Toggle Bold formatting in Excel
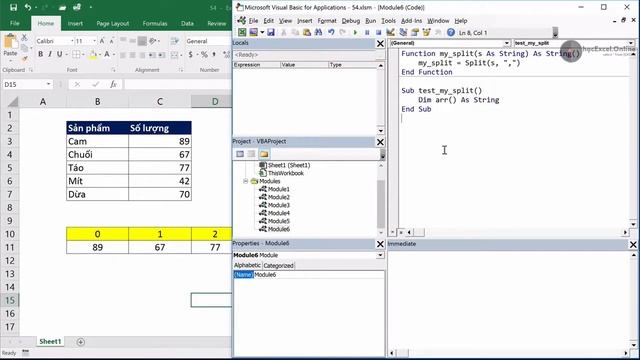 40,54
